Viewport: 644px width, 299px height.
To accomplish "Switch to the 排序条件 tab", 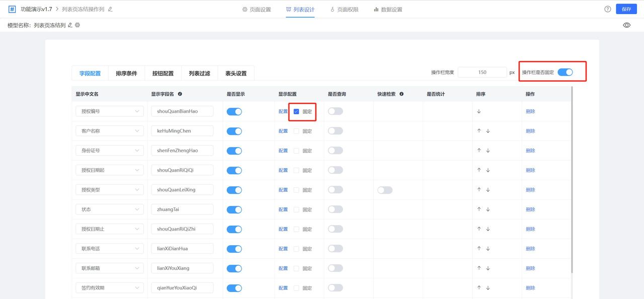I will (125, 72).
